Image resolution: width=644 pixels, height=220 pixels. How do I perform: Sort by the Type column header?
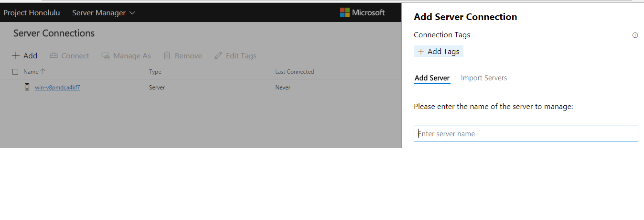(x=155, y=72)
